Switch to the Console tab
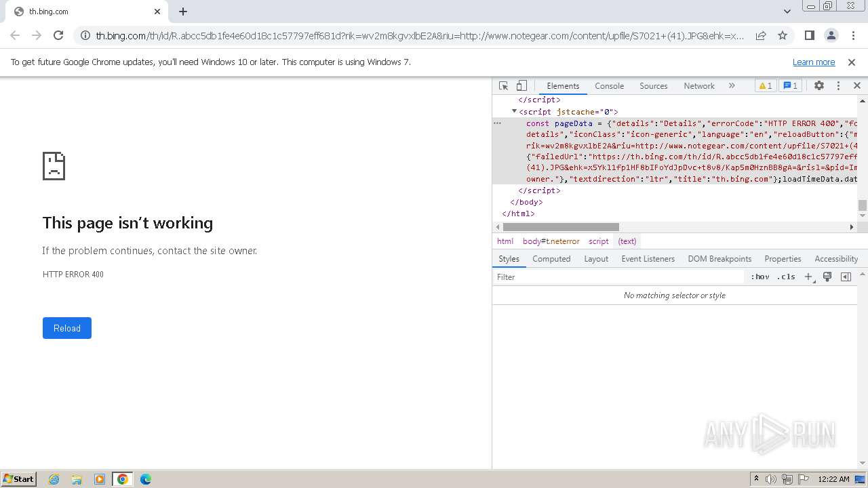Screen dimensions: 868x488 tap(609, 86)
